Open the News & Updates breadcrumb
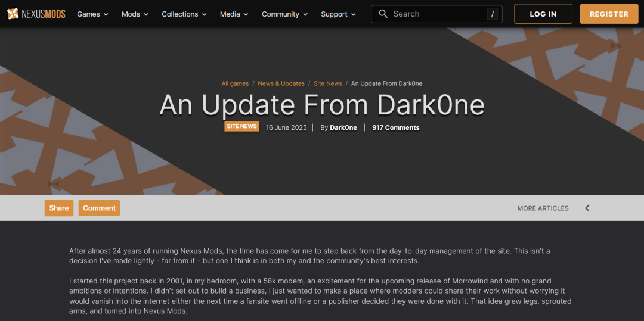This screenshot has height=321, width=644. point(281,83)
